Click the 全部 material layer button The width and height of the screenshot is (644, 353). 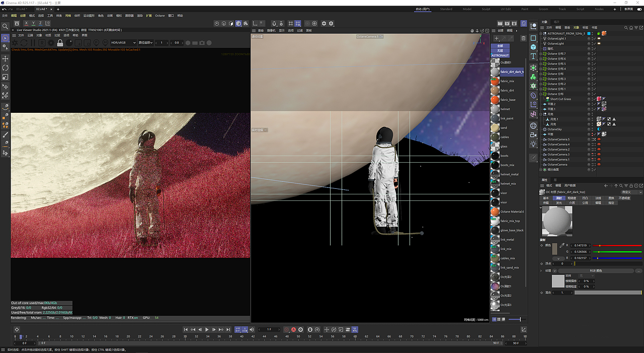pos(500,46)
